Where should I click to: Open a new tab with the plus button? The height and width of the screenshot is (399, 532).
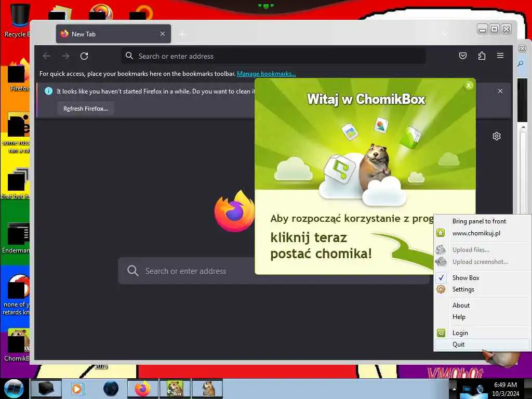coord(182,34)
